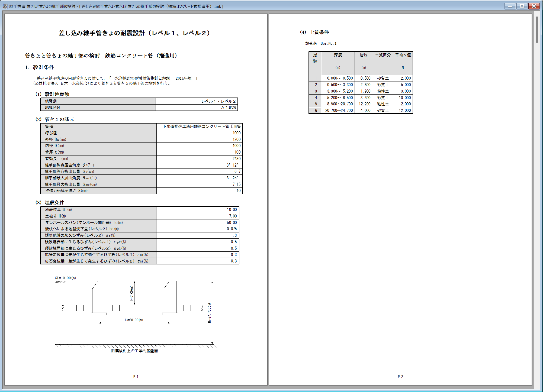Click the page P 1 footer number
This screenshot has width=543, height=392.
click(136, 377)
